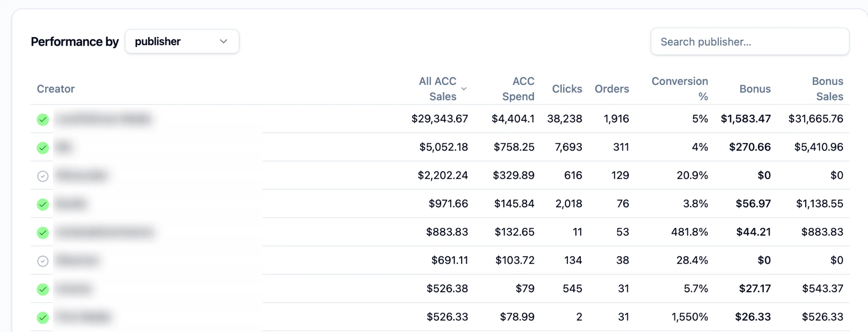Sort by Conversion % column header
Image resolution: width=868 pixels, height=332 pixels.
coord(679,89)
